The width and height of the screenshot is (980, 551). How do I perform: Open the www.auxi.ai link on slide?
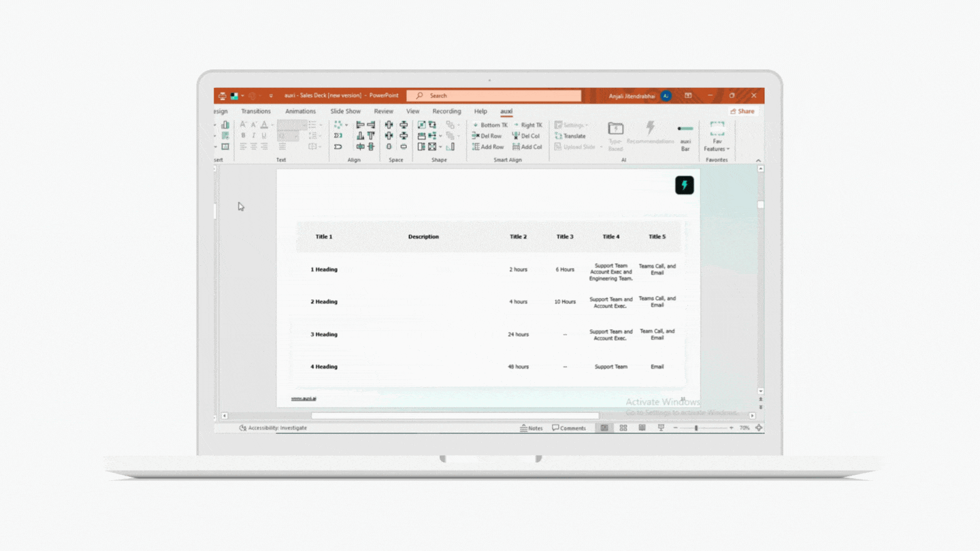[x=304, y=399]
